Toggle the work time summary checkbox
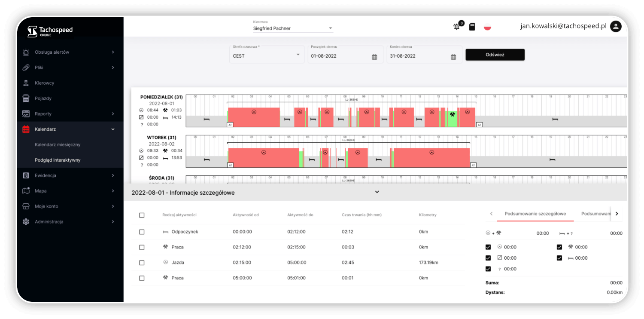This screenshot has width=644, height=319. (559, 247)
